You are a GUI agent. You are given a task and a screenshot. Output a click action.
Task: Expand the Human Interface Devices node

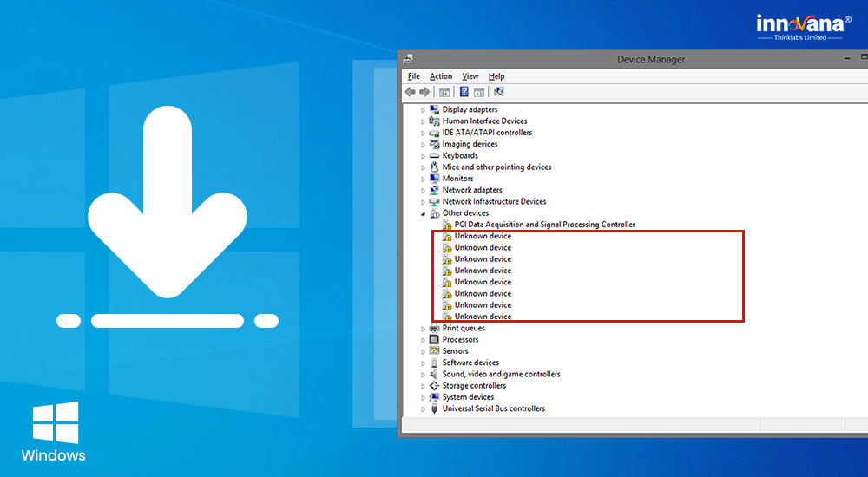[424, 121]
